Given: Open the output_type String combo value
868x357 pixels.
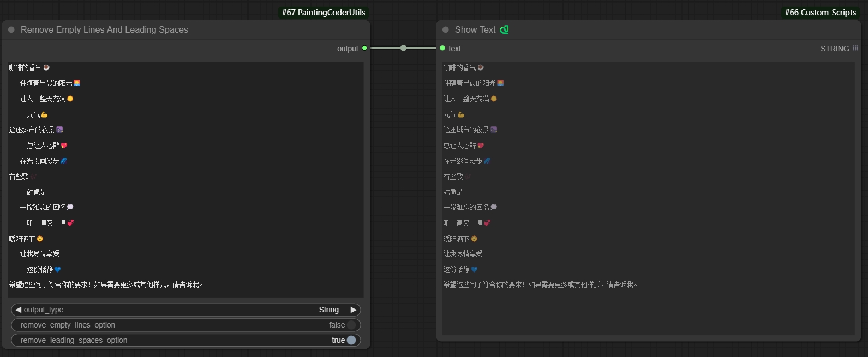Looking at the screenshot, I should pyautogui.click(x=329, y=310).
